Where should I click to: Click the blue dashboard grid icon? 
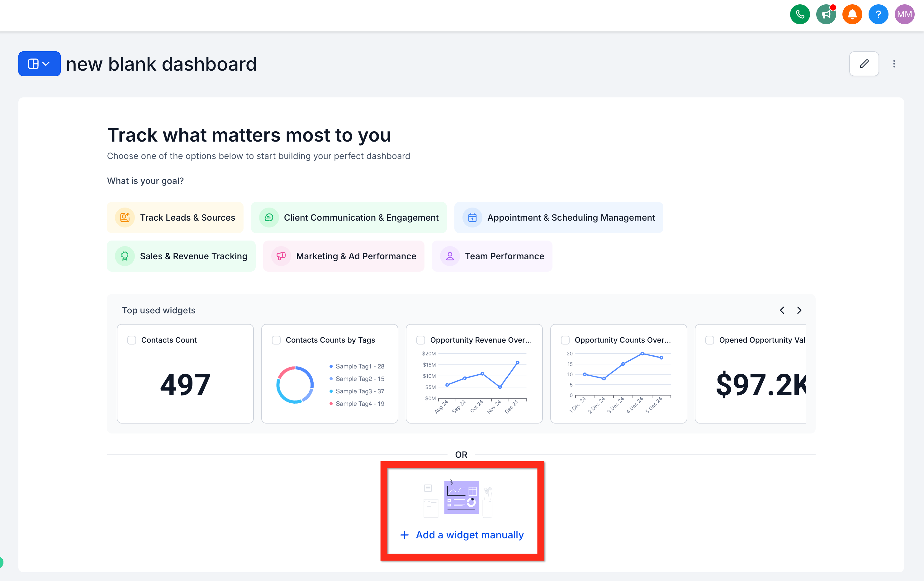click(34, 63)
